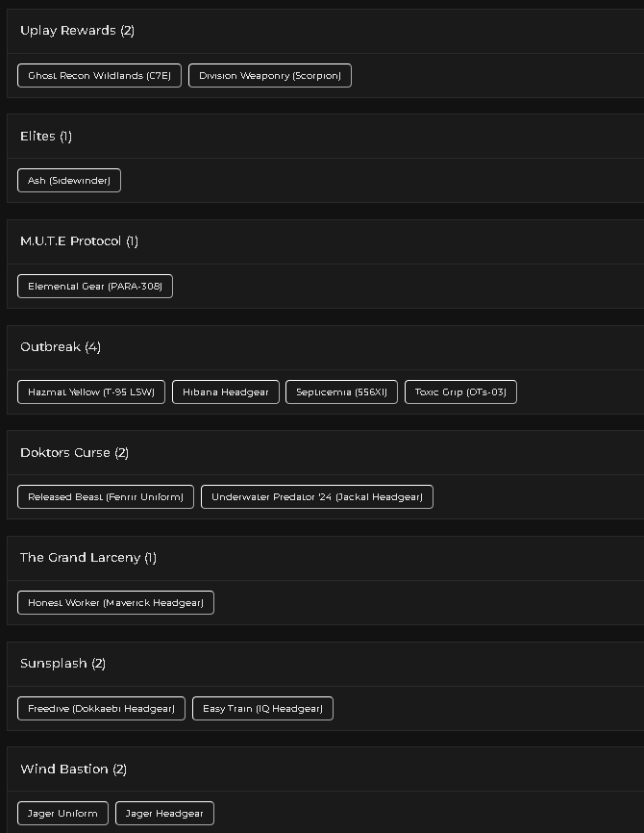The height and width of the screenshot is (833, 644).
Task: Select the Easy Train (IQ Headgear) tag
Action: (x=262, y=708)
